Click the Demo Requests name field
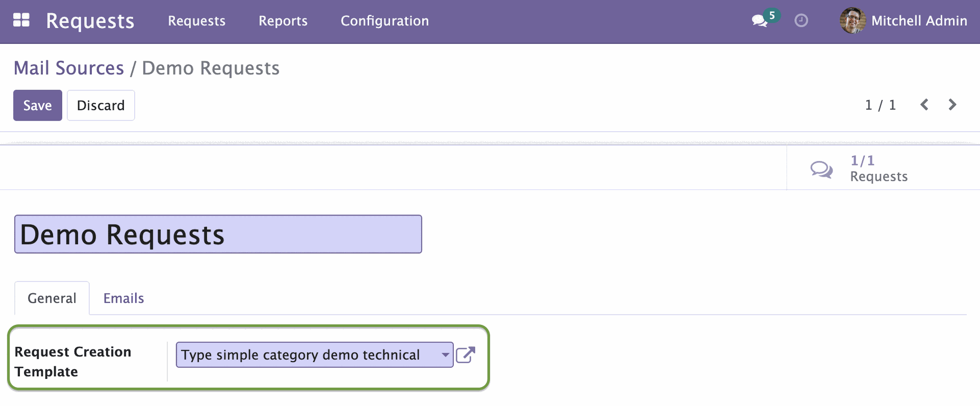 click(218, 234)
